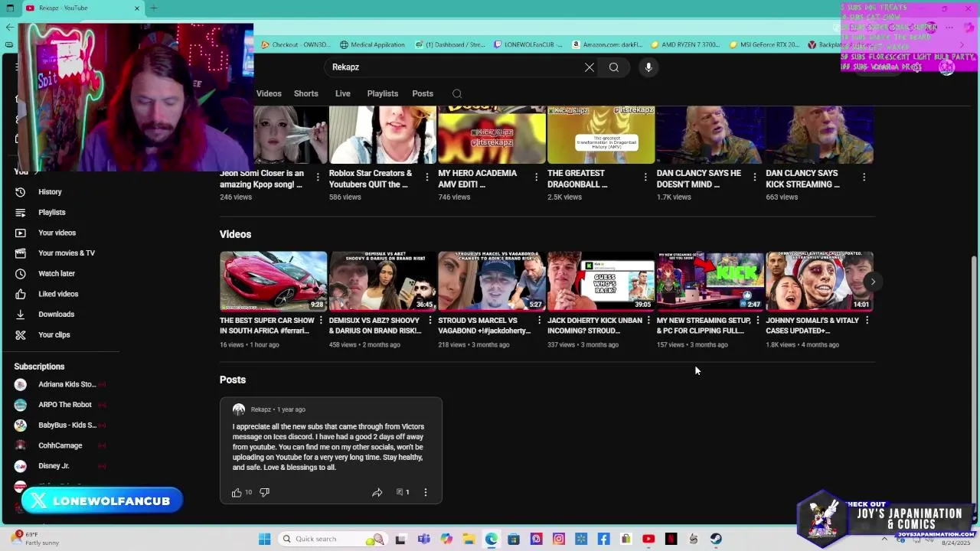Open Netflix from the taskbar
The height and width of the screenshot is (551, 980).
[671, 539]
